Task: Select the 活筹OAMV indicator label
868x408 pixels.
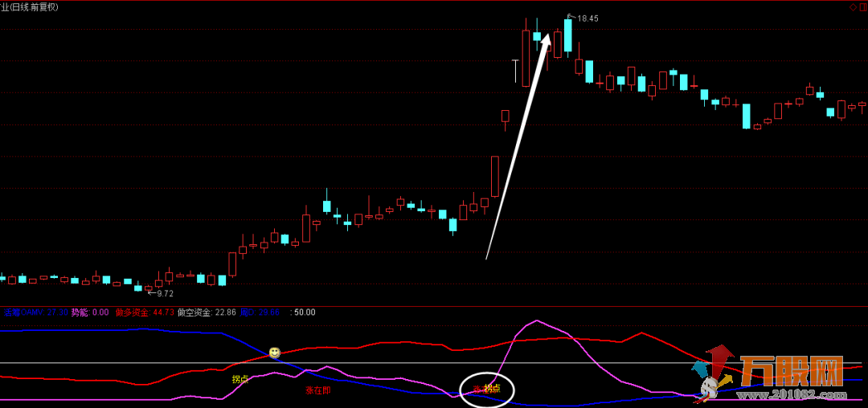Action: click(23, 312)
